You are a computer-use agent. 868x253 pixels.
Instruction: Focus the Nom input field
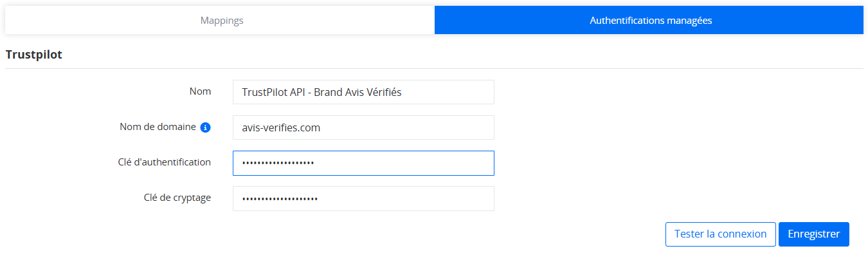tap(363, 92)
